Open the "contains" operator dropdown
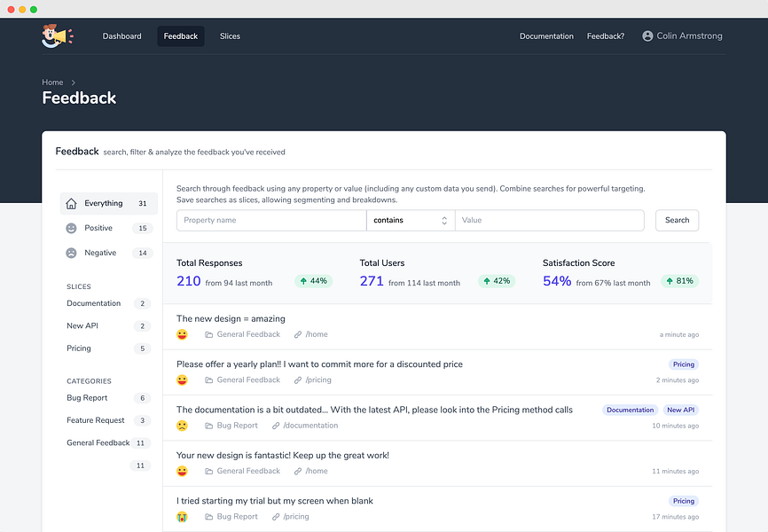Screen dimensions: 768x532 (x=410, y=220)
